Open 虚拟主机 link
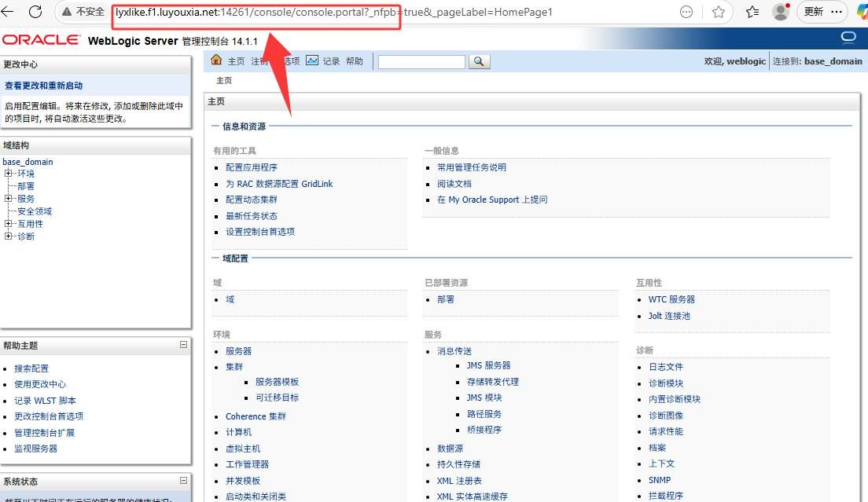This screenshot has width=868, height=502. tap(243, 449)
